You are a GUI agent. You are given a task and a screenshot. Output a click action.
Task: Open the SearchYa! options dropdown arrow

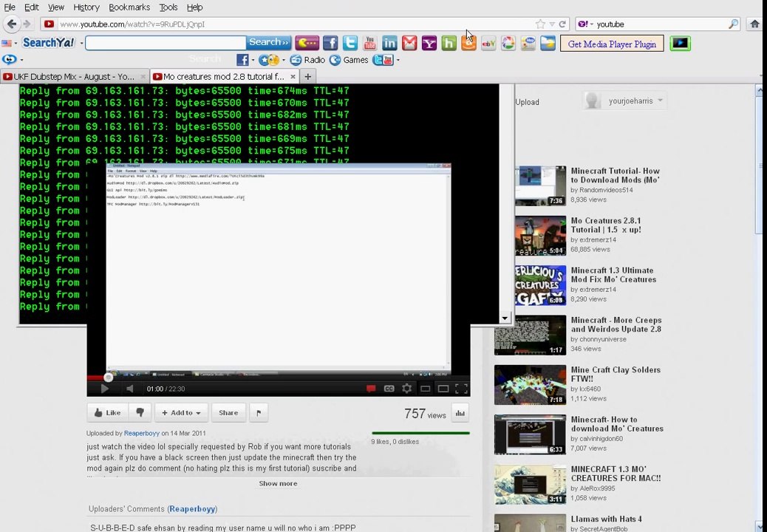(81, 44)
